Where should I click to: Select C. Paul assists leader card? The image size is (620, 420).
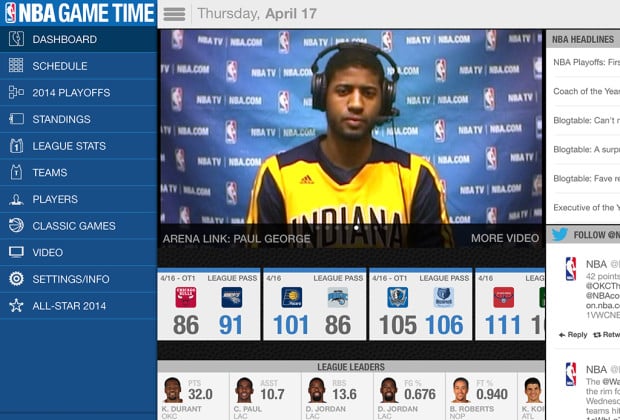[x=265, y=396]
